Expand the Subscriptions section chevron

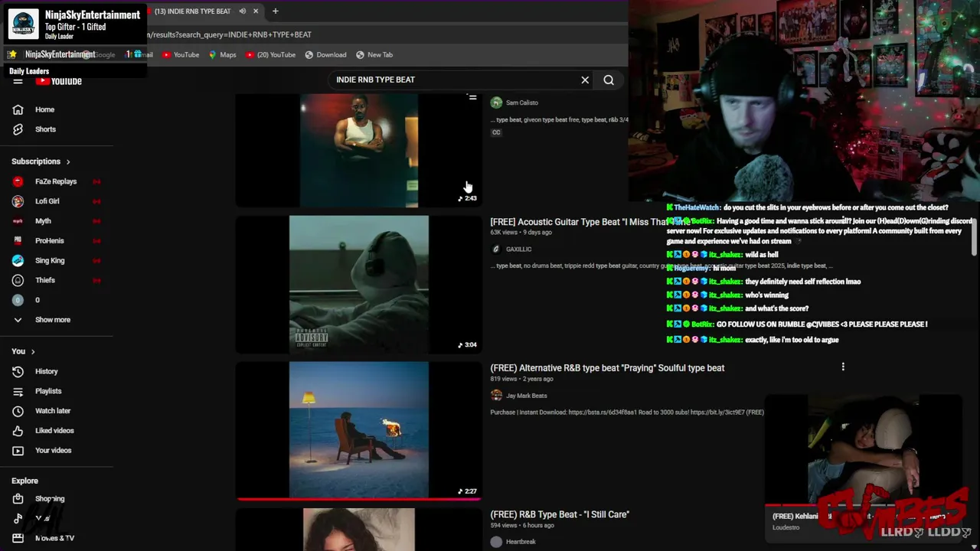[68, 161]
